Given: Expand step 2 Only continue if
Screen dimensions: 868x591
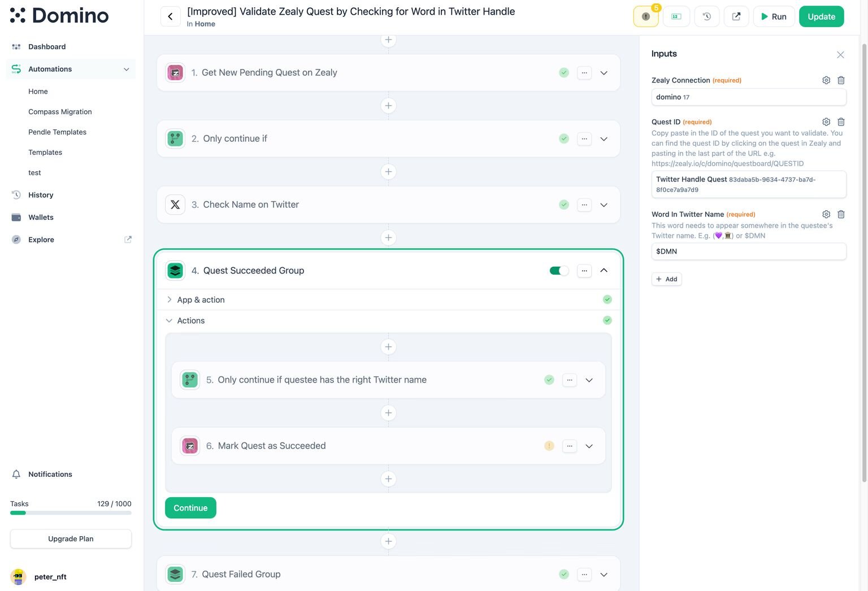Looking at the screenshot, I should click(x=604, y=139).
